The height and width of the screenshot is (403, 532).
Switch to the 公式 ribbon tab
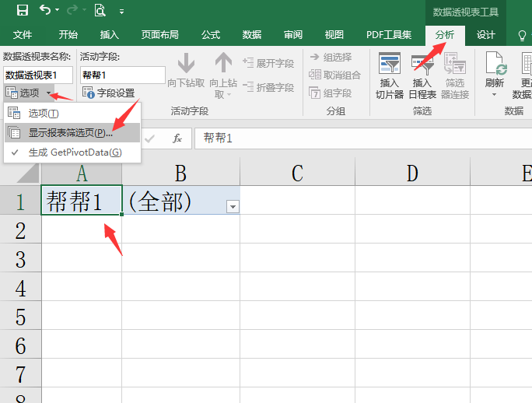click(x=210, y=35)
